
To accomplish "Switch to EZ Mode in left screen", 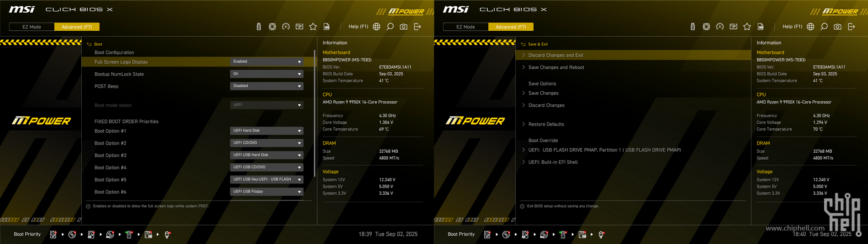I will pyautogui.click(x=32, y=27).
